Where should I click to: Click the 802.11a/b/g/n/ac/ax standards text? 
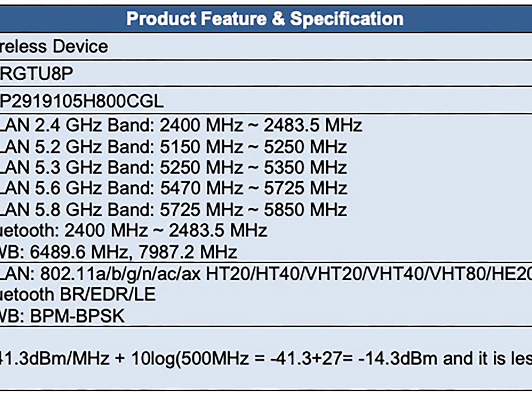(121, 274)
